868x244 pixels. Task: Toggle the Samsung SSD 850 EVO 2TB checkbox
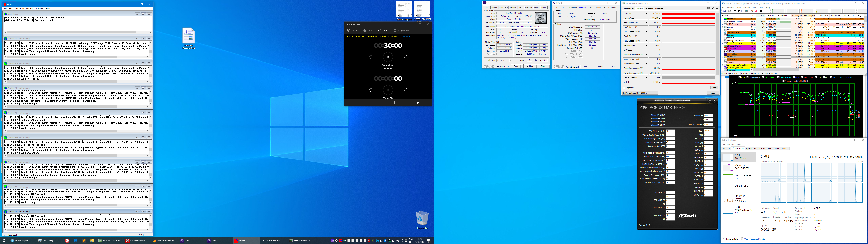783,81
